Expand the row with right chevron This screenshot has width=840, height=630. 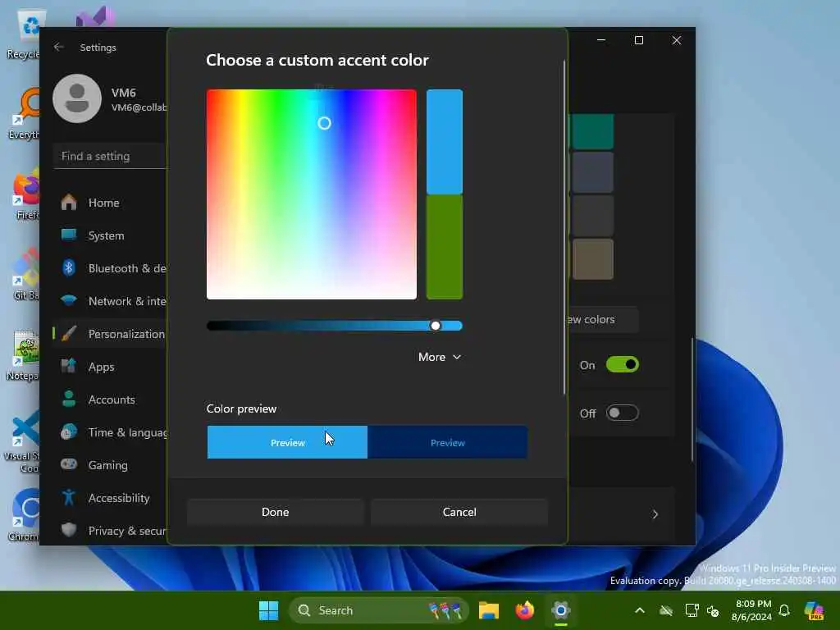(x=655, y=514)
